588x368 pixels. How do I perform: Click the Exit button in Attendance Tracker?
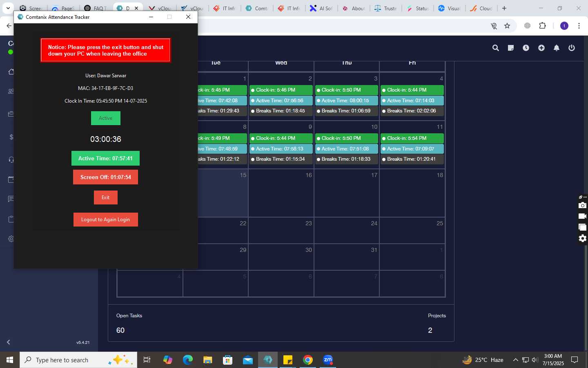(x=105, y=197)
